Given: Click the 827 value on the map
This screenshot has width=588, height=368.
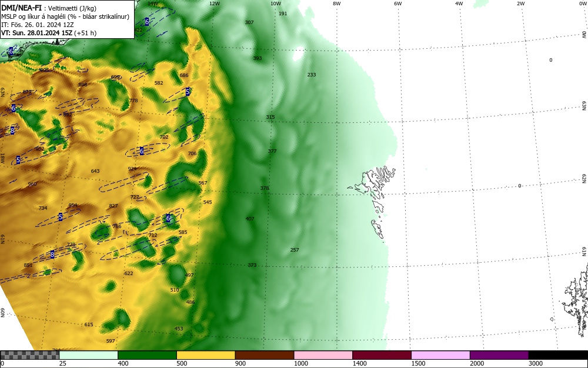Looking at the screenshot, I should click(x=113, y=206).
